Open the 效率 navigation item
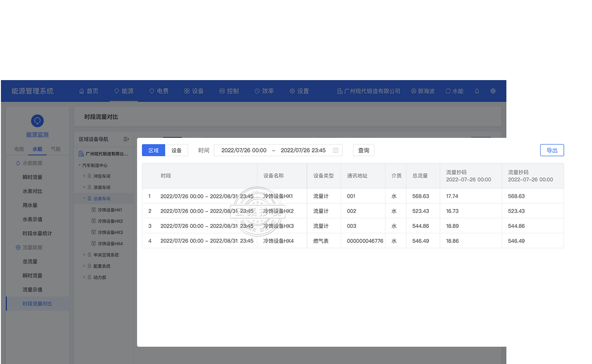 [264, 91]
